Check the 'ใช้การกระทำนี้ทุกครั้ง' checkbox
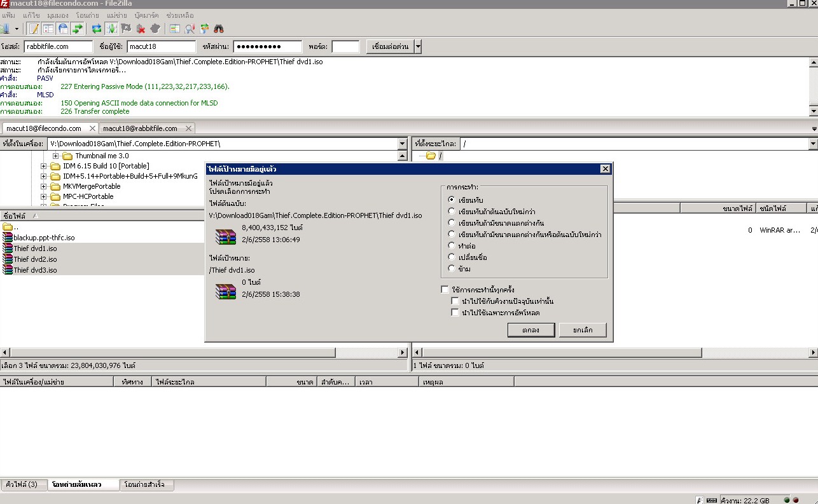818x504 pixels. pyautogui.click(x=445, y=290)
